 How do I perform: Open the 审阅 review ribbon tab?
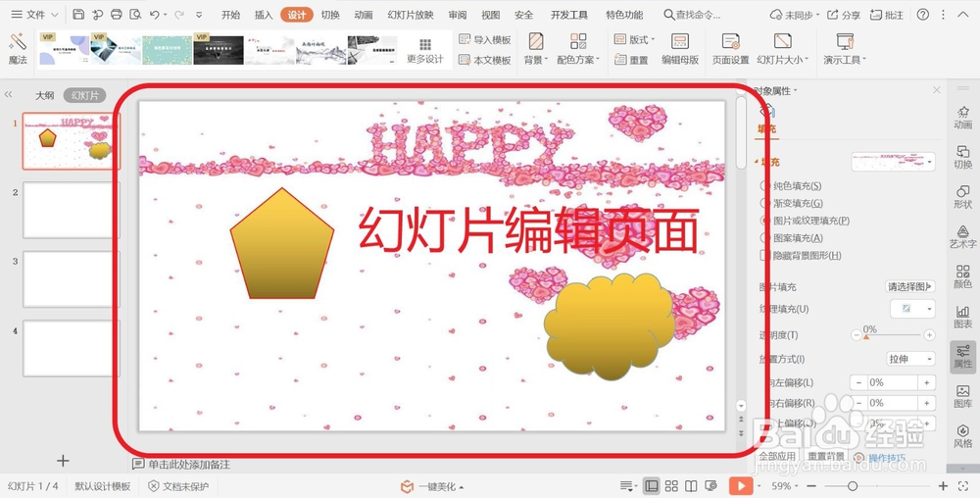(458, 15)
